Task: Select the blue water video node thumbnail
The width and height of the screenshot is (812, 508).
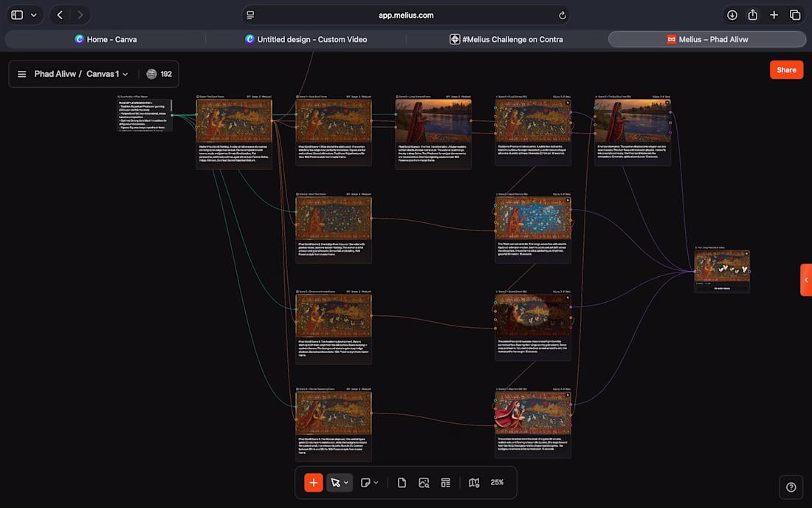Action: pyautogui.click(x=533, y=218)
